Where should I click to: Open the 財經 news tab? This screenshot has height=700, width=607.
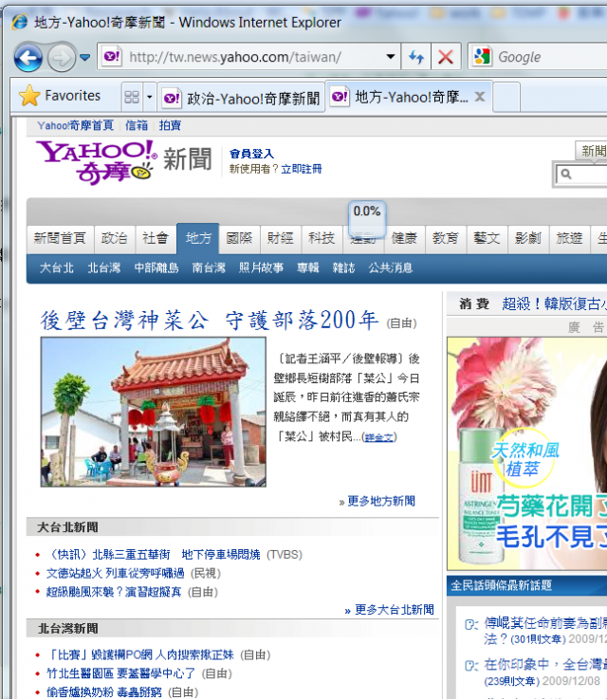click(281, 238)
